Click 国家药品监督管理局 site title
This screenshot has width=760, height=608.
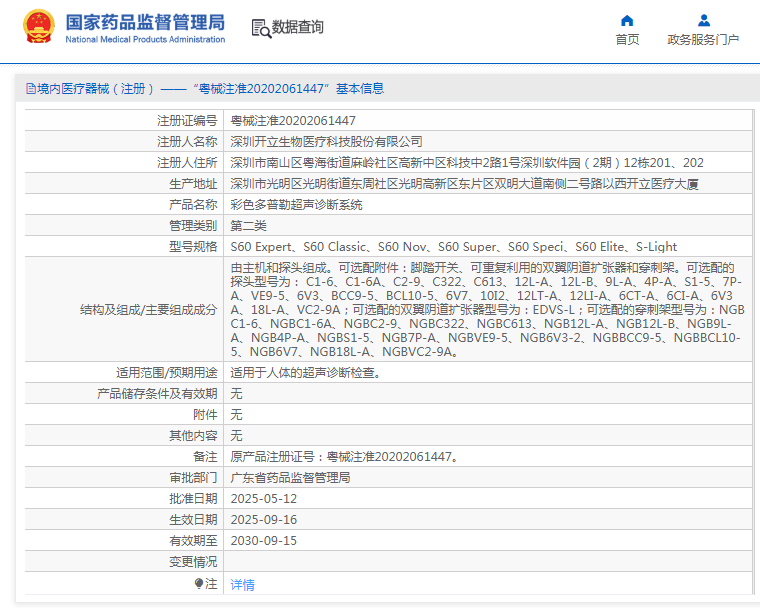pos(145,22)
